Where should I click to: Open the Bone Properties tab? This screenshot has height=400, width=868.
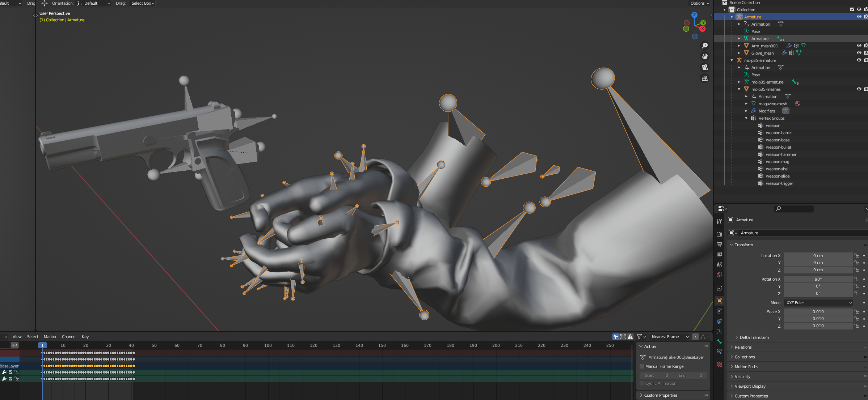(719, 342)
